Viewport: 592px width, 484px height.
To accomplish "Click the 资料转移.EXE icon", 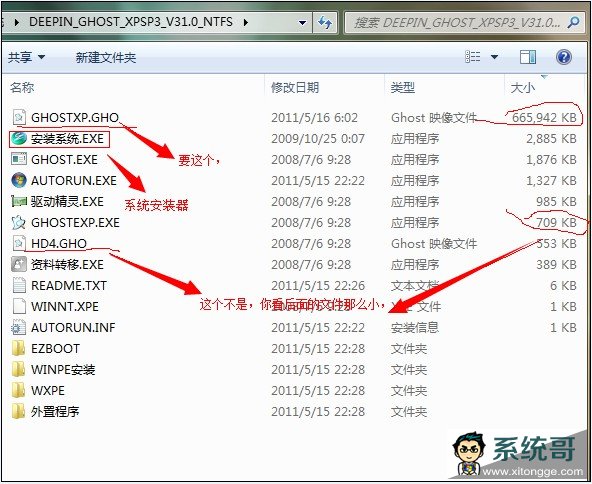I will (x=19, y=264).
